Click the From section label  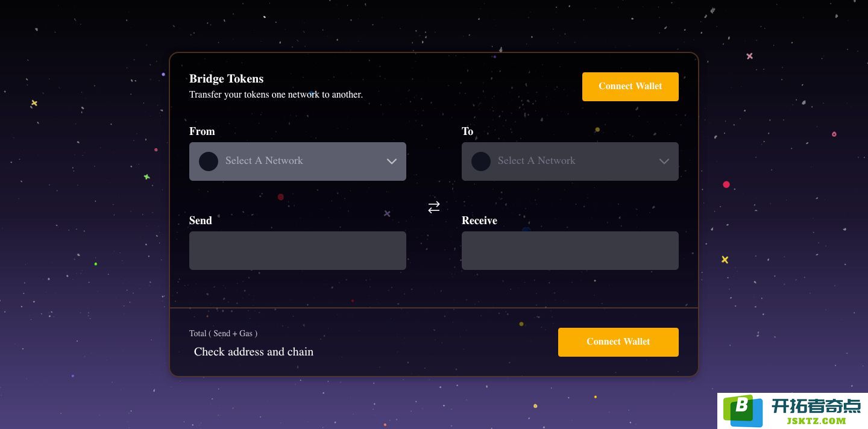point(202,131)
